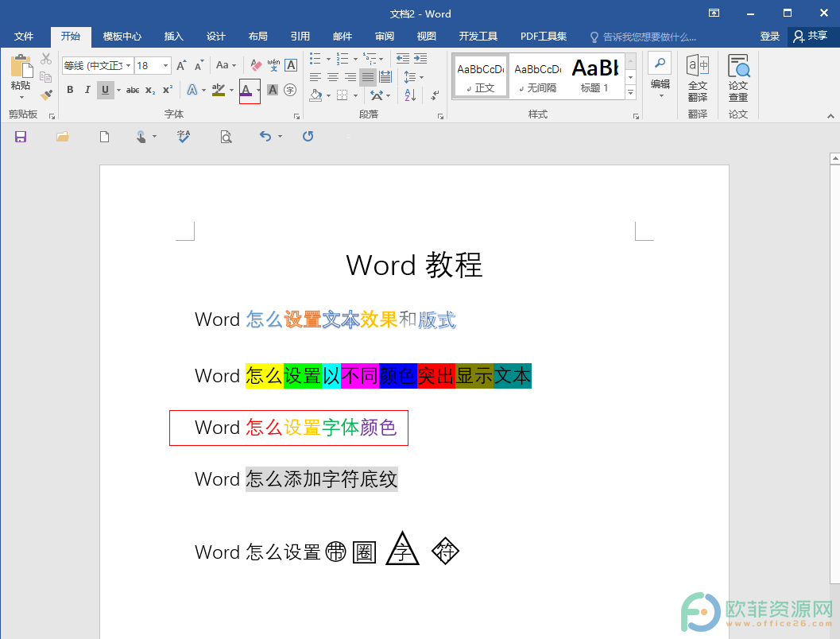Open the phonetic guide (wén) tool
The image size is (840, 639).
point(273,65)
